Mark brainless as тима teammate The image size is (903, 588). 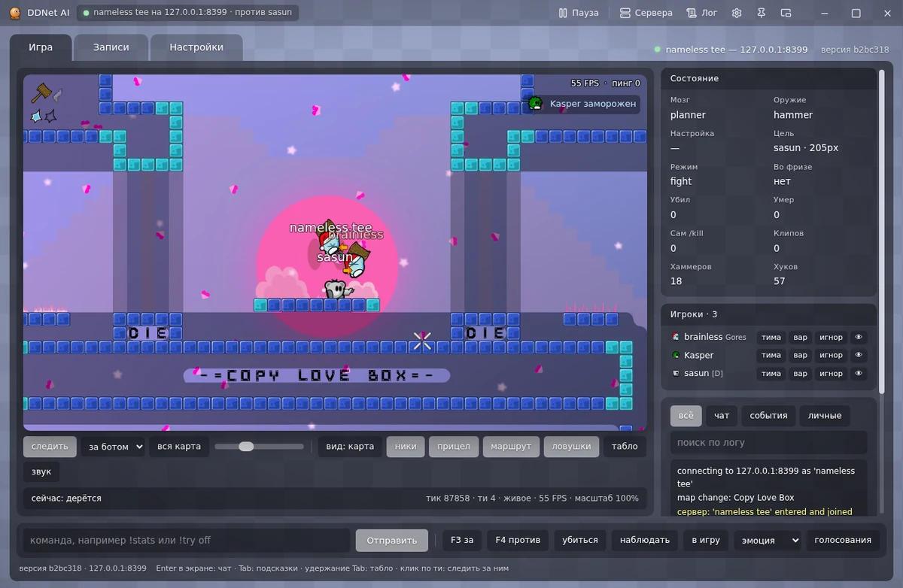(771, 337)
